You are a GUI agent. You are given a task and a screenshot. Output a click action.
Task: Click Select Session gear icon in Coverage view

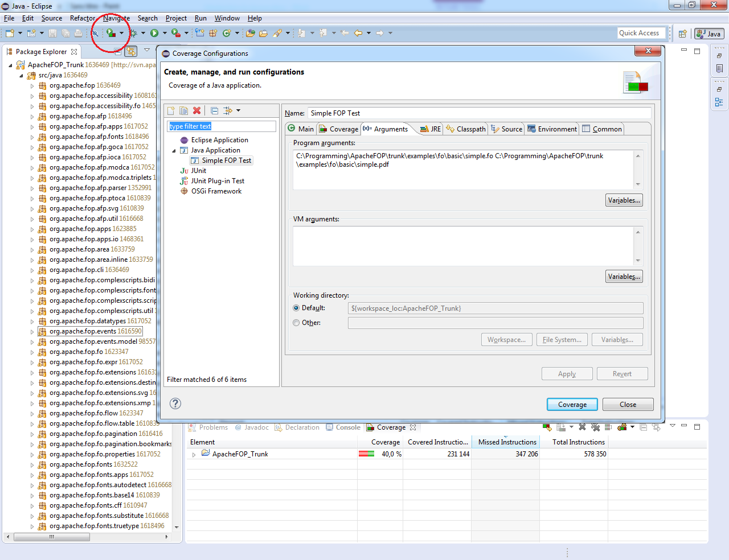click(622, 427)
